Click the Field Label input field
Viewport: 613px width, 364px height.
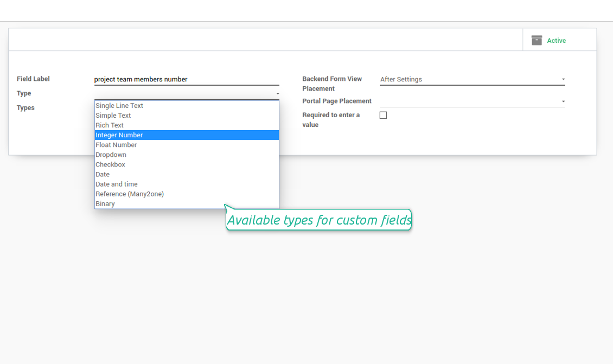(x=187, y=79)
